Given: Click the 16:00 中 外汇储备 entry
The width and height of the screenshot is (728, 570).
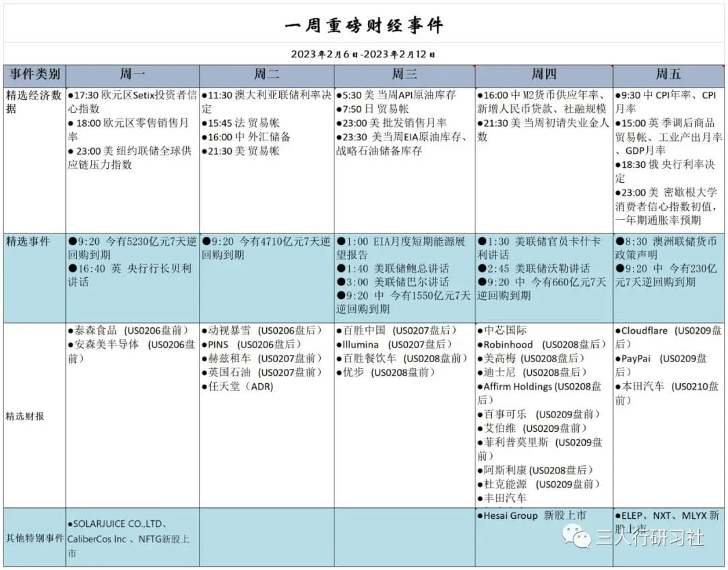Looking at the screenshot, I should click(x=246, y=137).
